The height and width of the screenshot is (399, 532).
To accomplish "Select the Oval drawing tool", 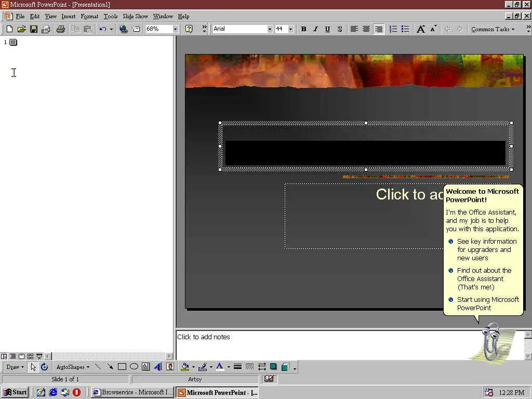I will tap(134, 367).
